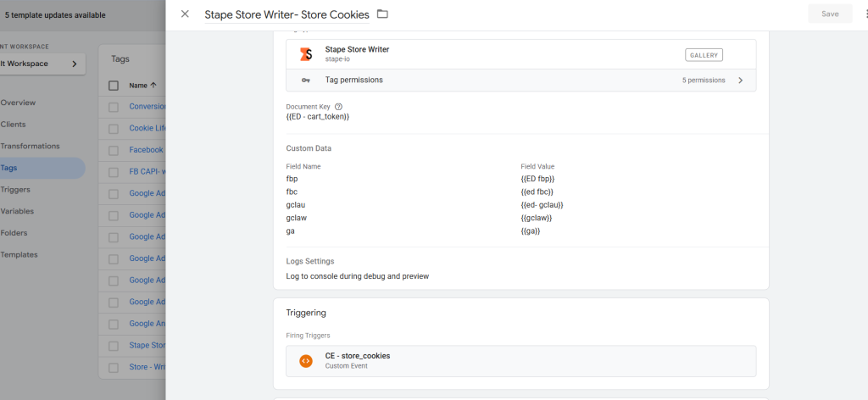Click the Document Key help icon
The image size is (868, 400).
(x=338, y=107)
